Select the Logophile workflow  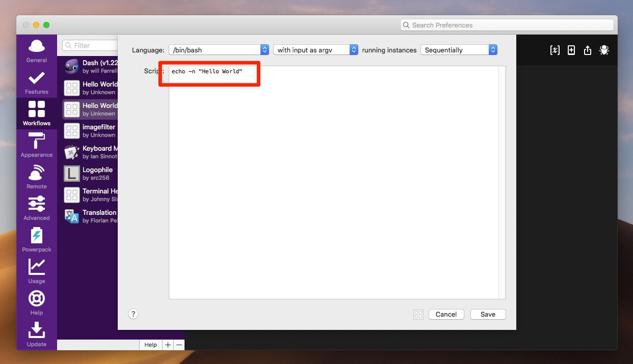pyautogui.click(x=90, y=174)
